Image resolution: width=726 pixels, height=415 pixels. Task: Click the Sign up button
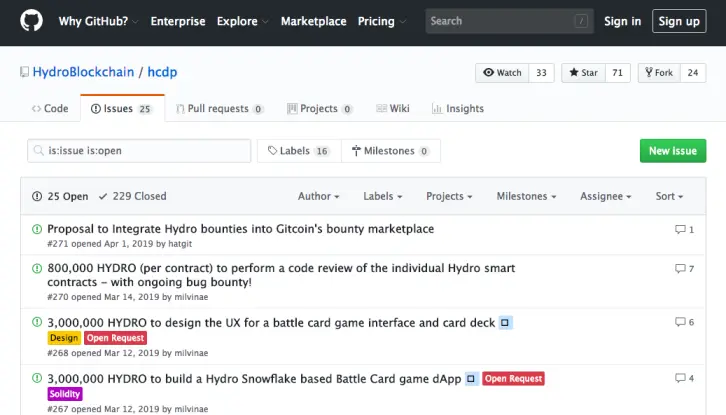pyautogui.click(x=679, y=21)
